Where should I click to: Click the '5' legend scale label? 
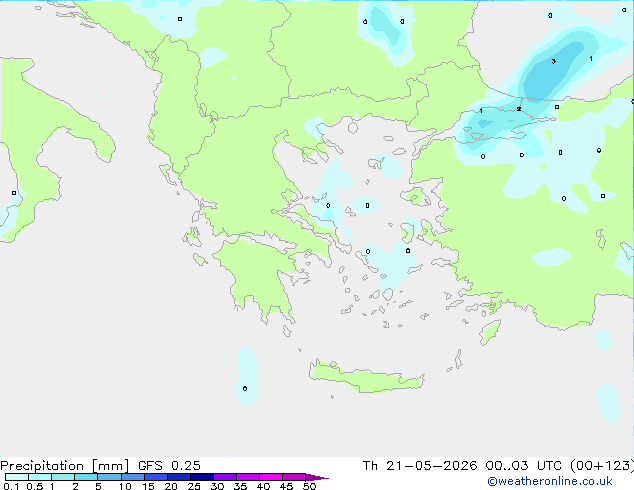[98, 486]
